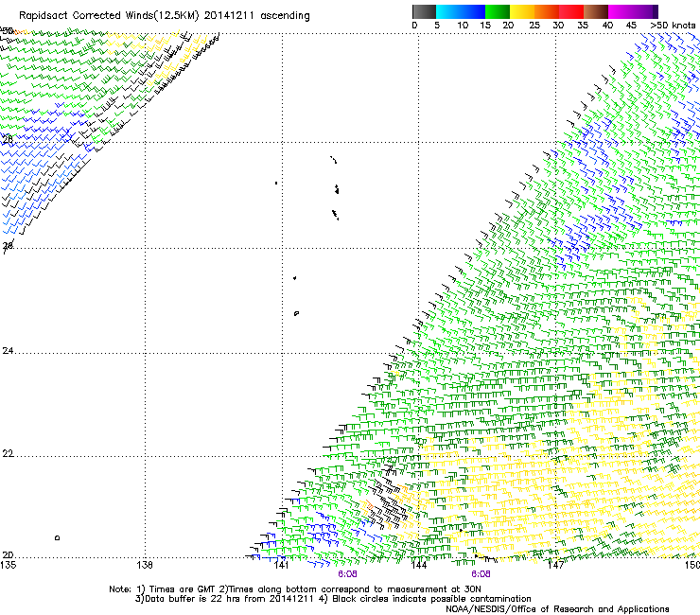Click the '20141211 ascending' date in title
This screenshot has height=615, width=700.
[x=256, y=16]
